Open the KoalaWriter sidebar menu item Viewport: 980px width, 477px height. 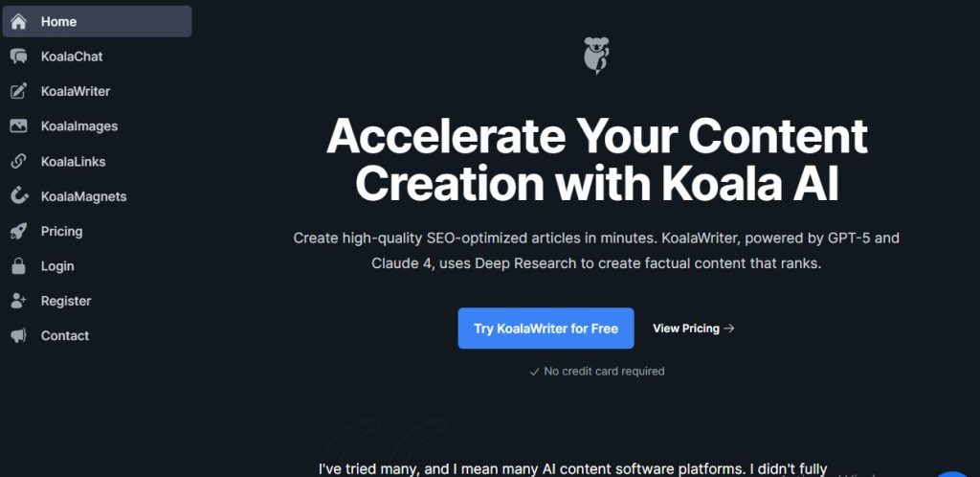[x=97, y=91]
